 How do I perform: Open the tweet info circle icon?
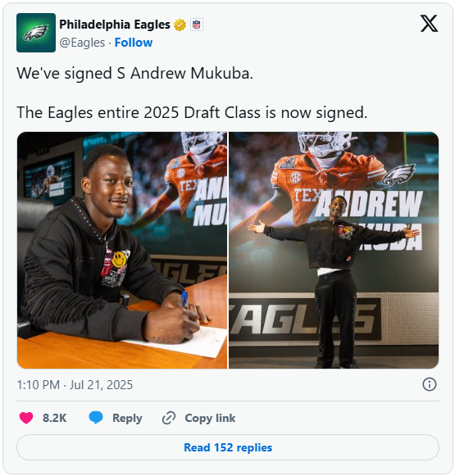430,384
